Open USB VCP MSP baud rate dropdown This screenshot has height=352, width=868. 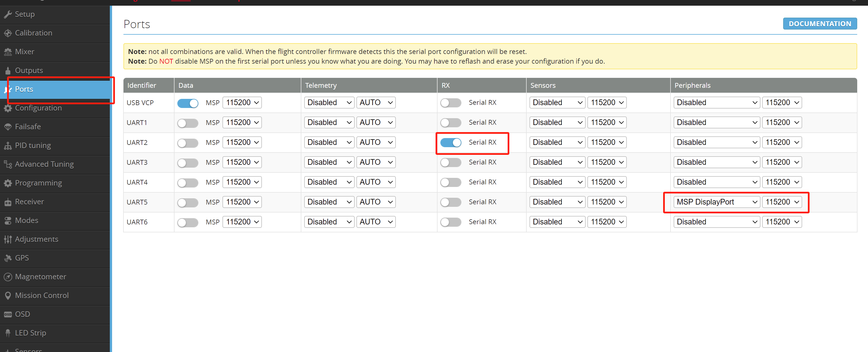click(x=242, y=102)
